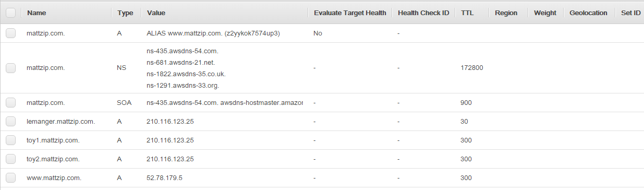
Task: Check the mattzip.com. NS record row
Action: click(x=10, y=68)
